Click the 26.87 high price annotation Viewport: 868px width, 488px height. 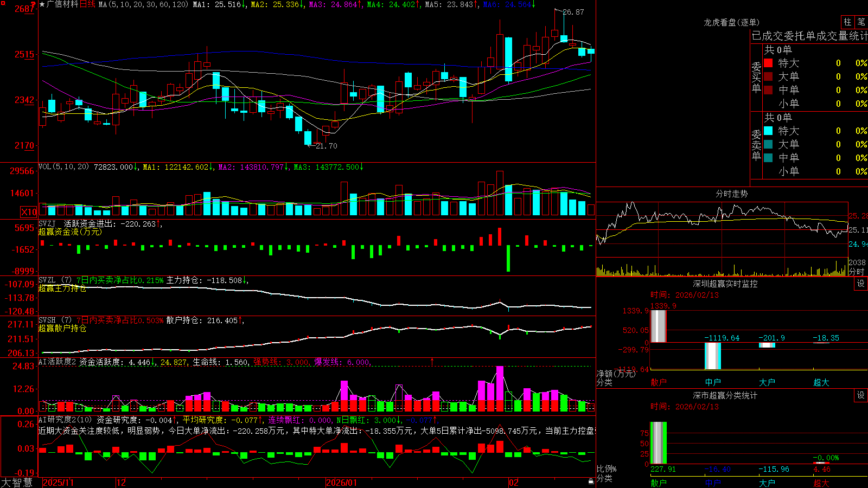point(573,12)
